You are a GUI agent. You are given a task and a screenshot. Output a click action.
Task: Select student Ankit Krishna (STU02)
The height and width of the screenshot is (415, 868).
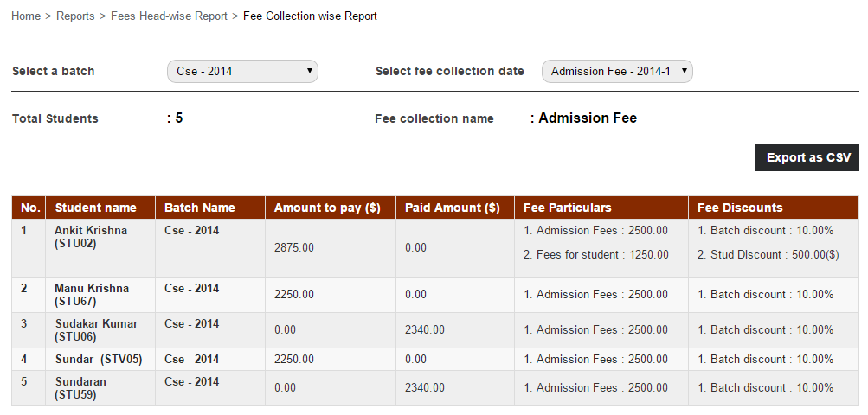pos(91,237)
